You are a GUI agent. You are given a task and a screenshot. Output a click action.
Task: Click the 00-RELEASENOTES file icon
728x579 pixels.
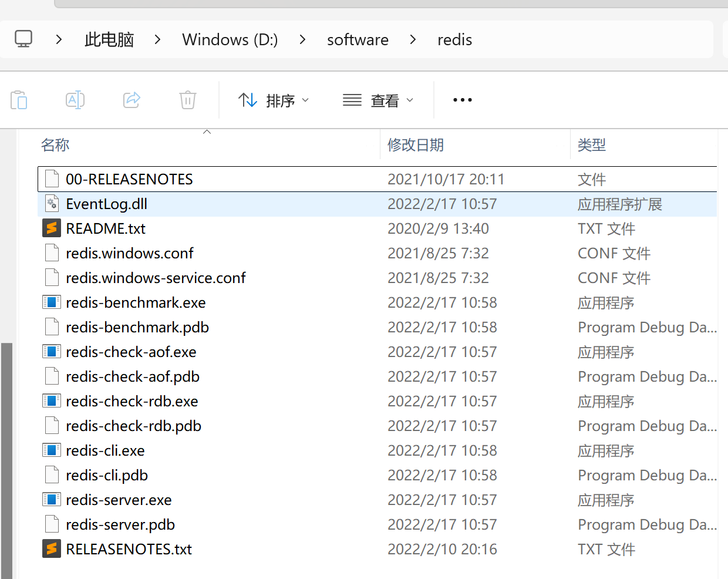click(x=52, y=179)
